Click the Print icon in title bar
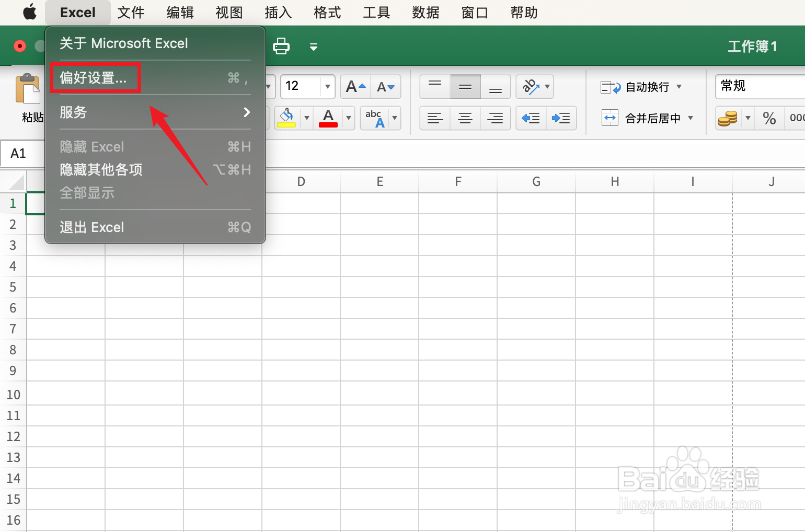Viewport: 805px width, 532px height. coord(281,46)
